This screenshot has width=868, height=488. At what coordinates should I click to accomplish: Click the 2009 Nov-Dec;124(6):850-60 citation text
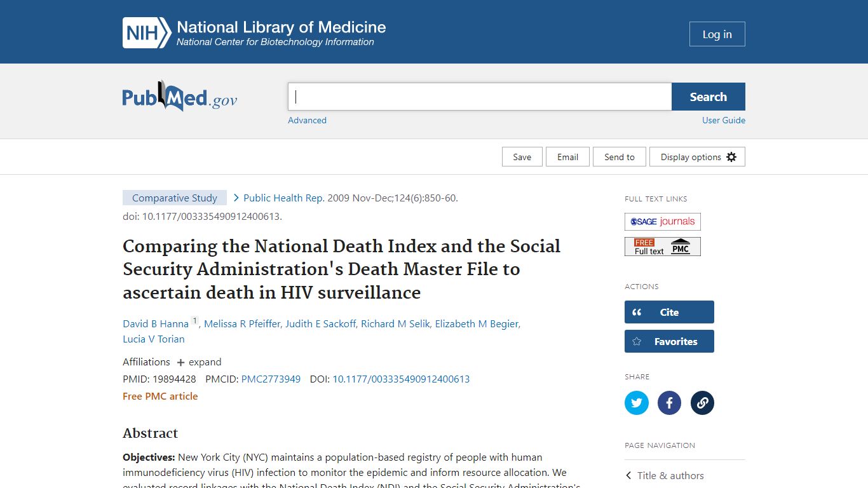pos(392,198)
